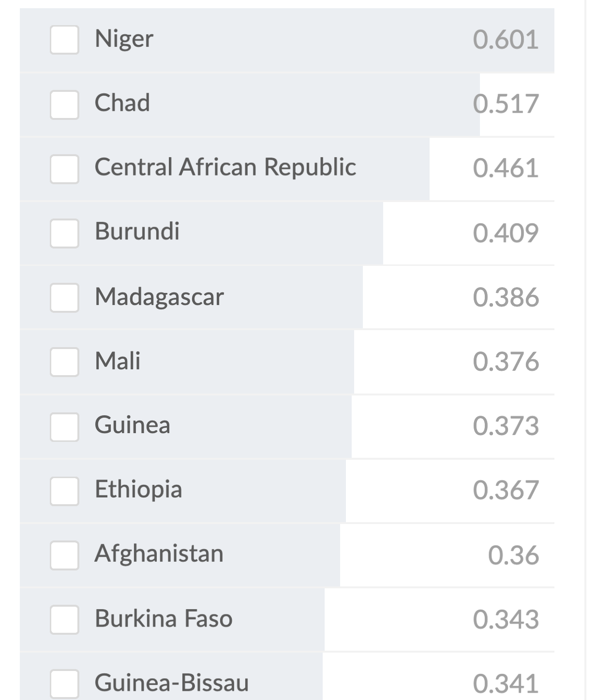The height and width of the screenshot is (700, 597).
Task: Click the 0.36 value for Afghanistan
Action: pos(513,555)
